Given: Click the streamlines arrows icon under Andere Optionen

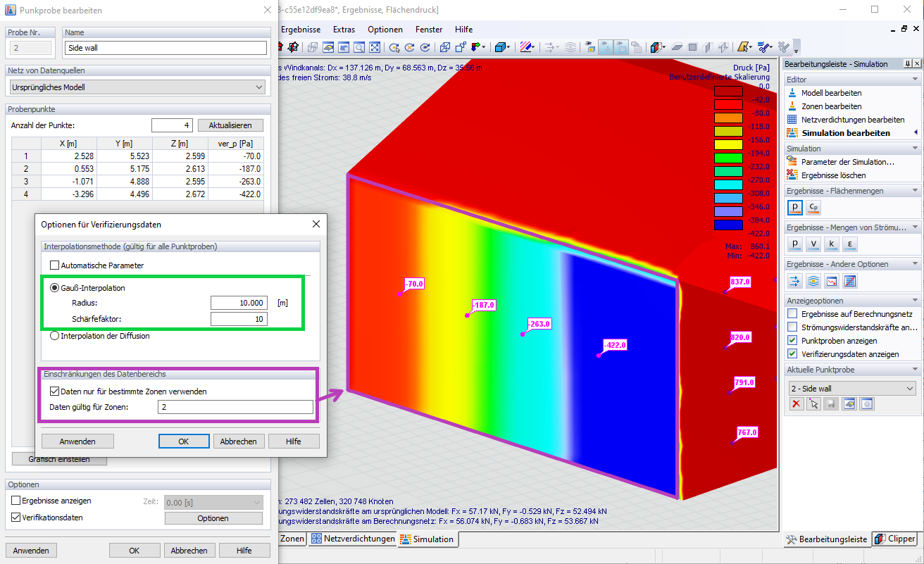Looking at the screenshot, I should point(795,281).
